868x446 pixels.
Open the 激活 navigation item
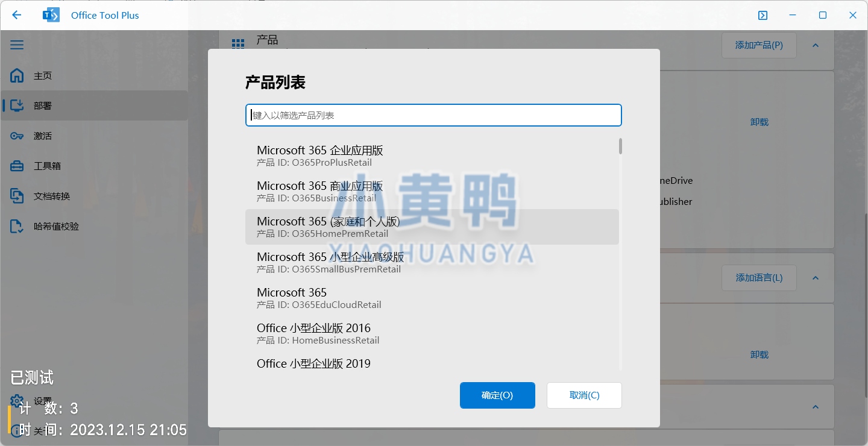(x=95, y=136)
